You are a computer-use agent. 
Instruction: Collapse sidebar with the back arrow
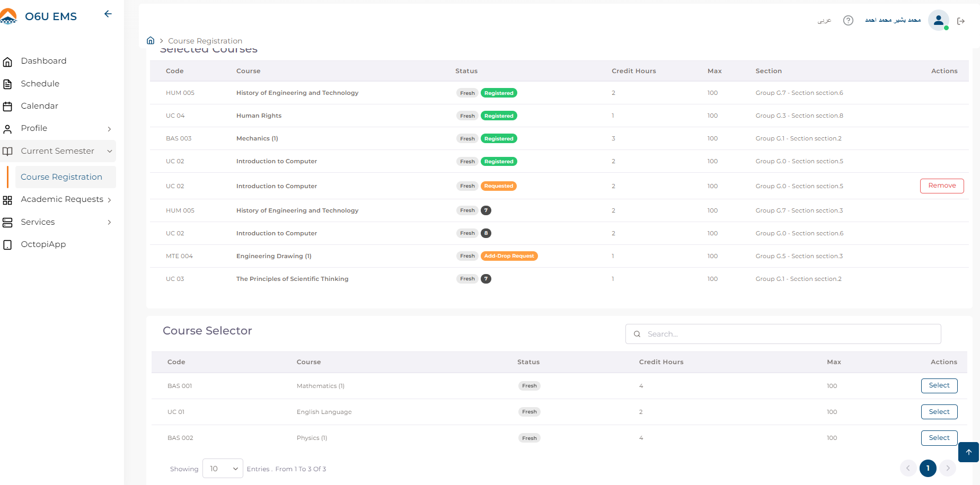[x=108, y=14]
